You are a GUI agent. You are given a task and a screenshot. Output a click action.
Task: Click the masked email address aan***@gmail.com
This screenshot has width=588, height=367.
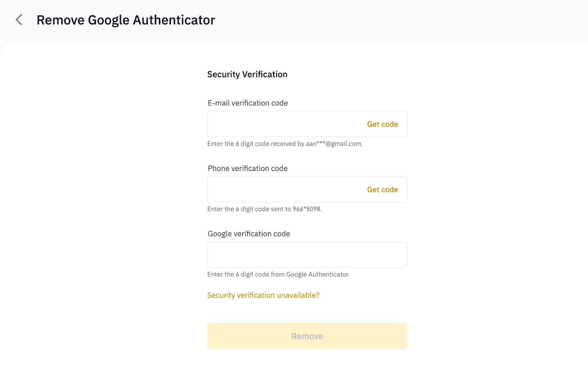pos(334,144)
